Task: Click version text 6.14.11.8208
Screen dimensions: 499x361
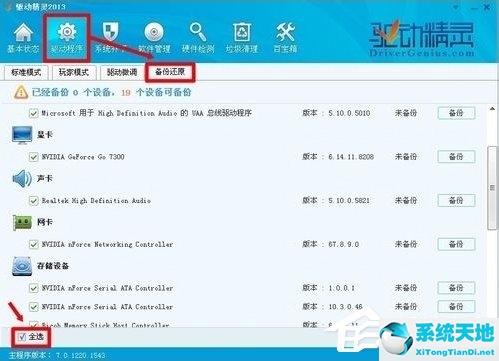Action: pyautogui.click(x=351, y=157)
